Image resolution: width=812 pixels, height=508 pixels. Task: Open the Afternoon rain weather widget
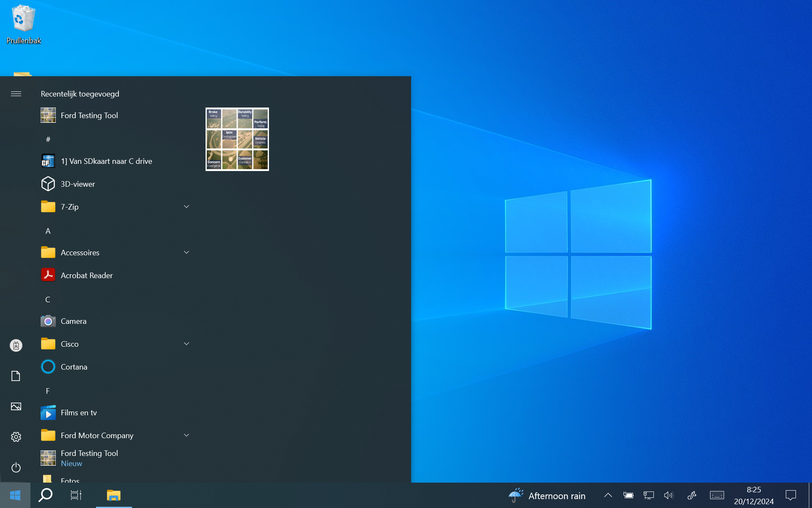click(547, 495)
